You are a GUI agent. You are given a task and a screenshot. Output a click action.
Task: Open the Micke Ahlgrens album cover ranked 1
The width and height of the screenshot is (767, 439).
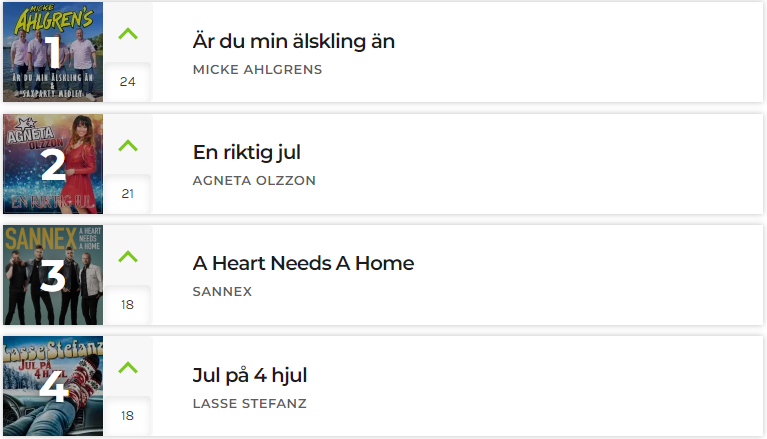coord(53,52)
